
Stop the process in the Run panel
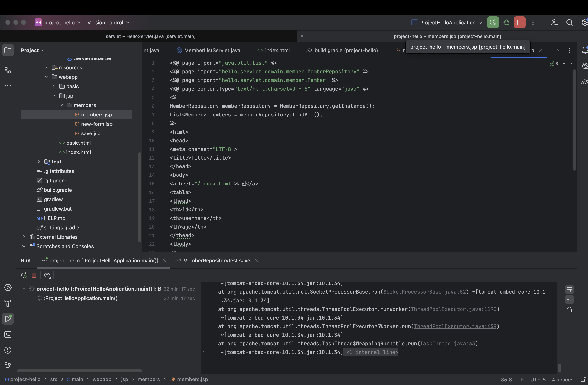[x=34, y=275]
